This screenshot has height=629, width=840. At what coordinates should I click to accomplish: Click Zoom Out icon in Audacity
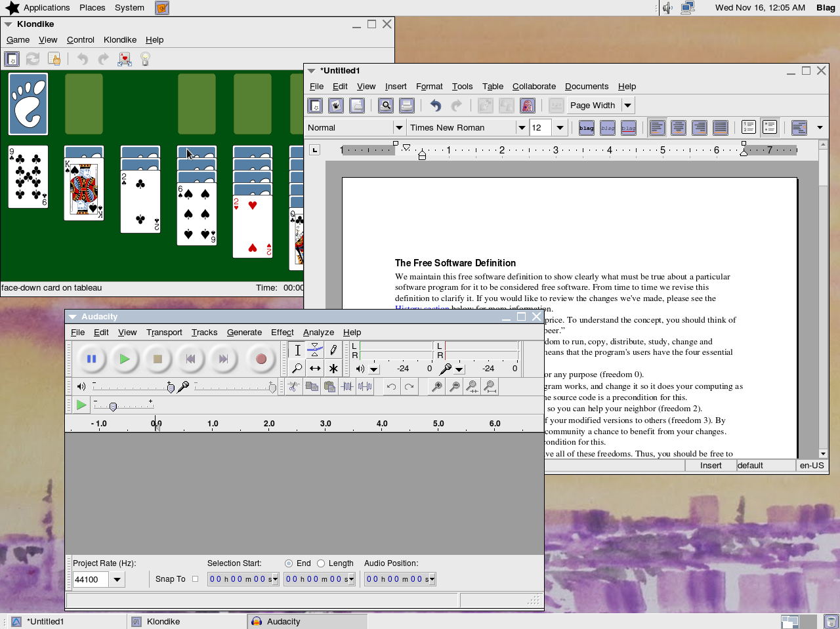pos(454,387)
